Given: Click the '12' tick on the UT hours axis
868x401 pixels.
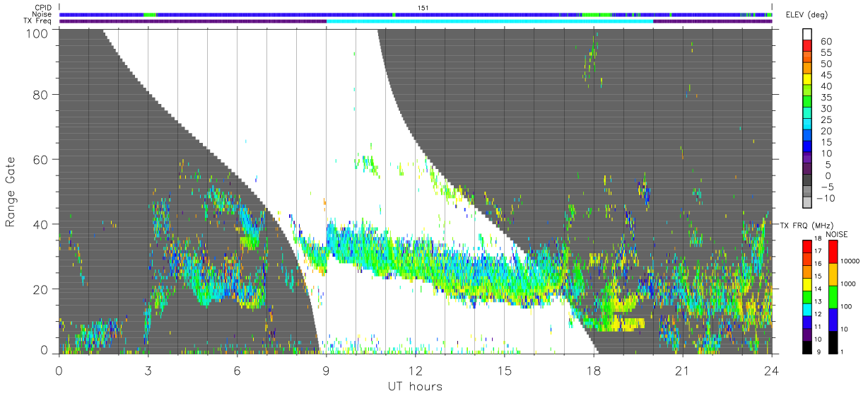Looking at the screenshot, I should coord(415,370).
